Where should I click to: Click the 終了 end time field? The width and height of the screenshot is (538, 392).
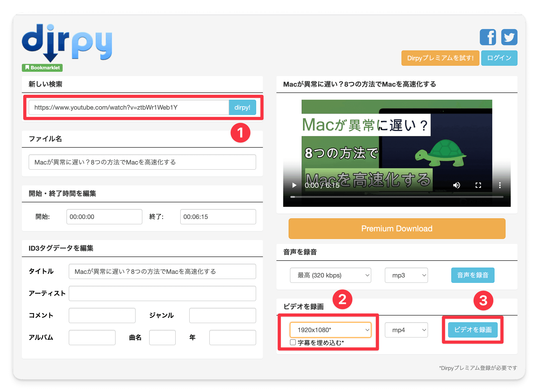click(218, 216)
